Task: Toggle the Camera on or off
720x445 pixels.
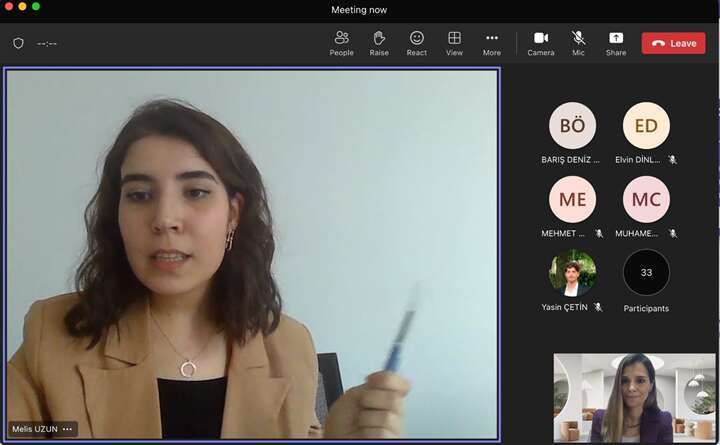Action: click(541, 43)
